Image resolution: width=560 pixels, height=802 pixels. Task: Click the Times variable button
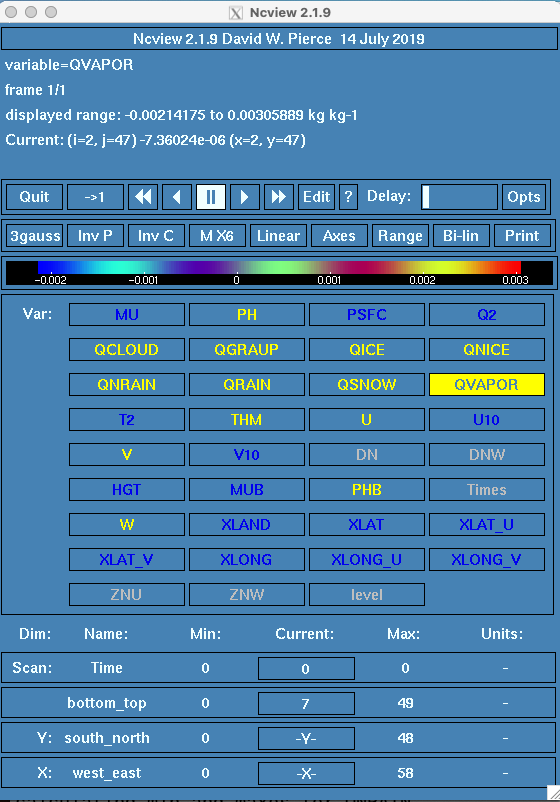(487, 489)
